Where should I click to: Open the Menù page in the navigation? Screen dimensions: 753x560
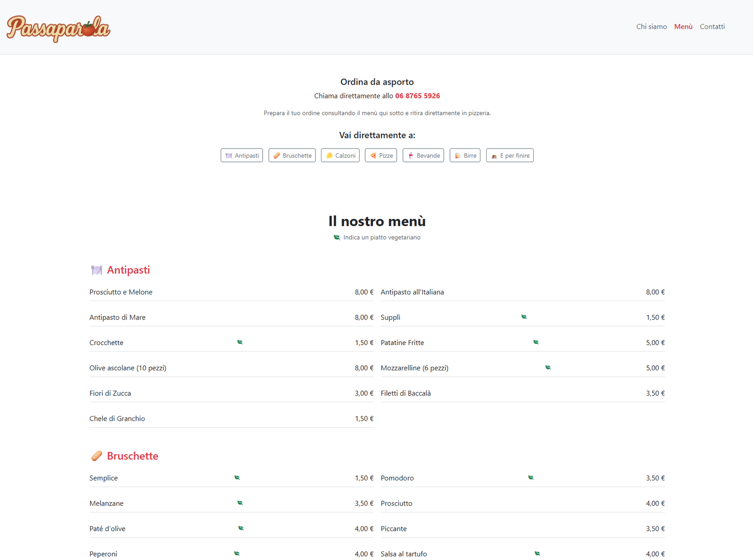tap(683, 26)
